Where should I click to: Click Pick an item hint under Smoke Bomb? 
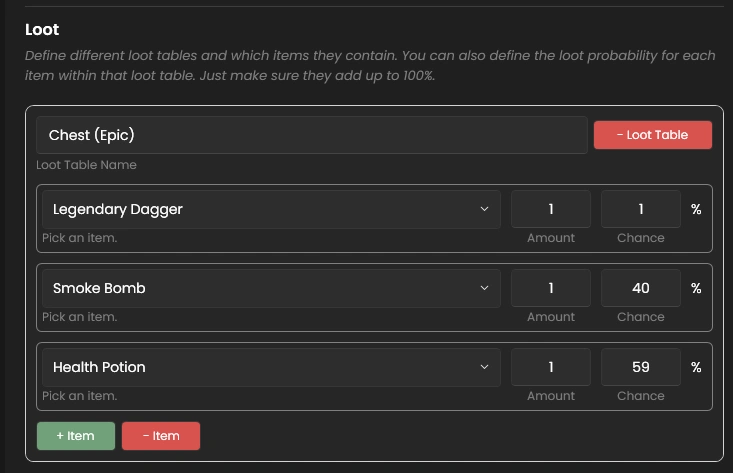(79, 317)
